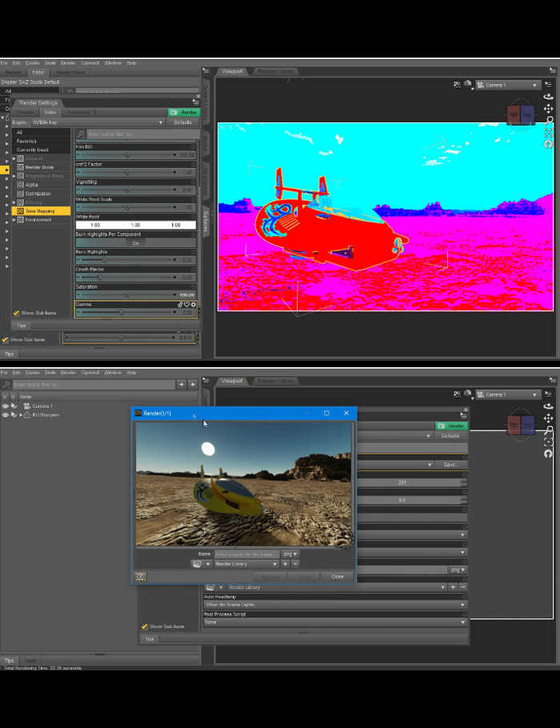Open the draw style icon in upper viewport
The width and height of the screenshot is (560, 728).
[x=468, y=85]
